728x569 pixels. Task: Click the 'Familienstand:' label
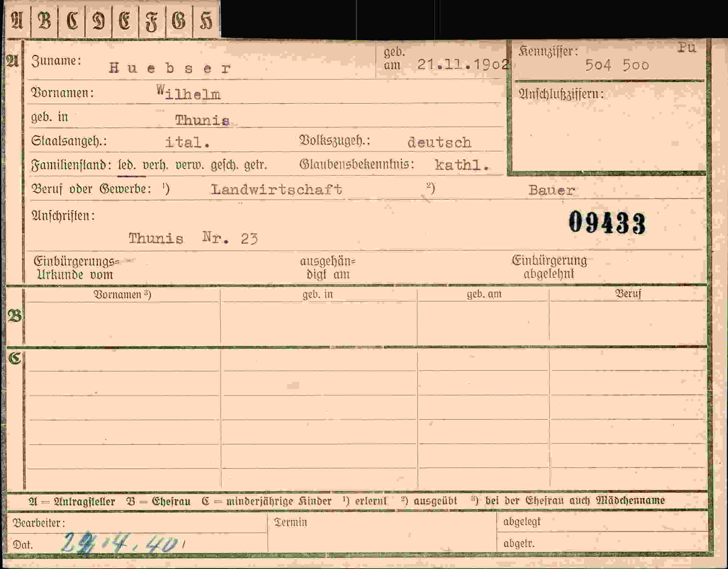[71, 165]
